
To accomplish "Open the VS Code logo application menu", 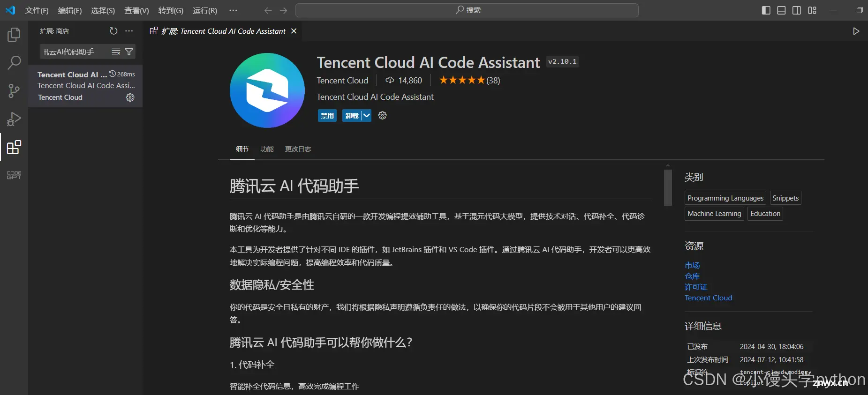I will pos(10,10).
